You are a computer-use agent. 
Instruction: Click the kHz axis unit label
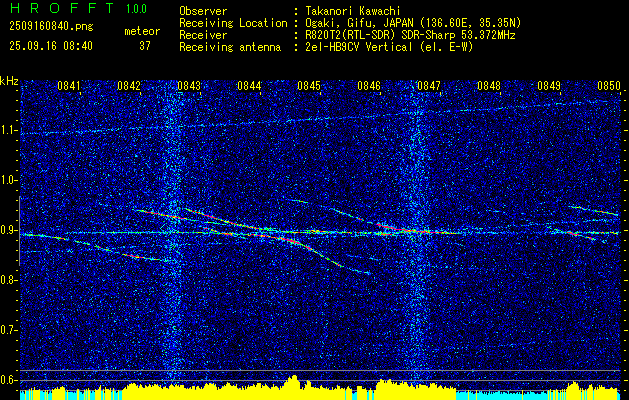pos(9,81)
